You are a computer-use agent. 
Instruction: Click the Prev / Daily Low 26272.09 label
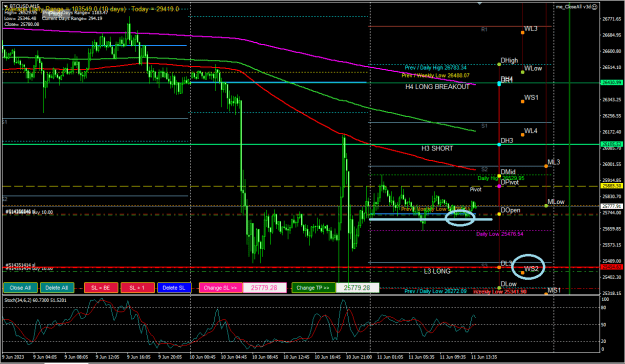point(435,291)
